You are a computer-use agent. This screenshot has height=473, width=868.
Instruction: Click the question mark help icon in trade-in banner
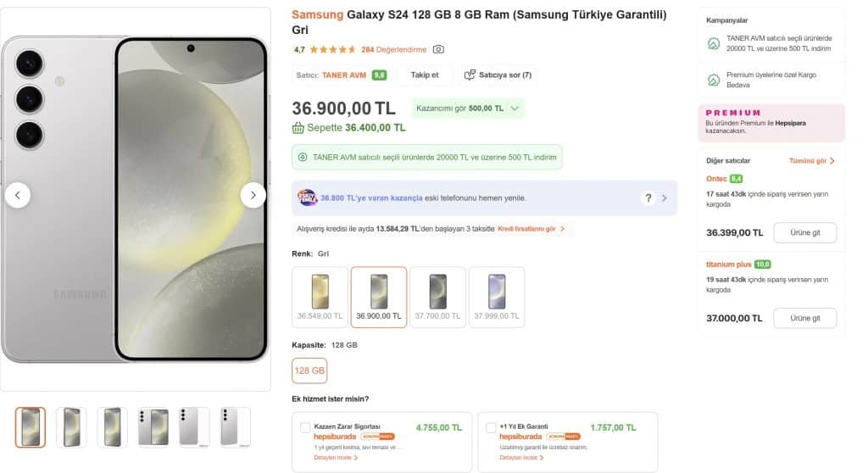point(648,198)
